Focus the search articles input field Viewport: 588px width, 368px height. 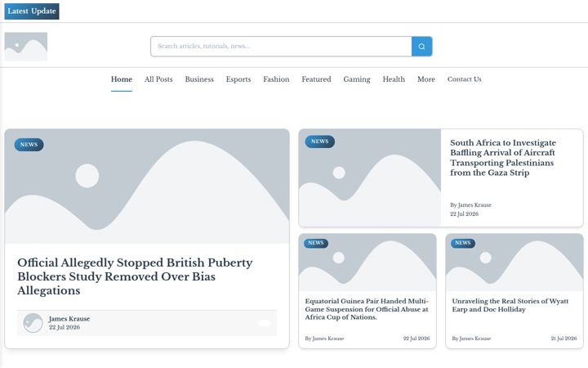(x=281, y=47)
